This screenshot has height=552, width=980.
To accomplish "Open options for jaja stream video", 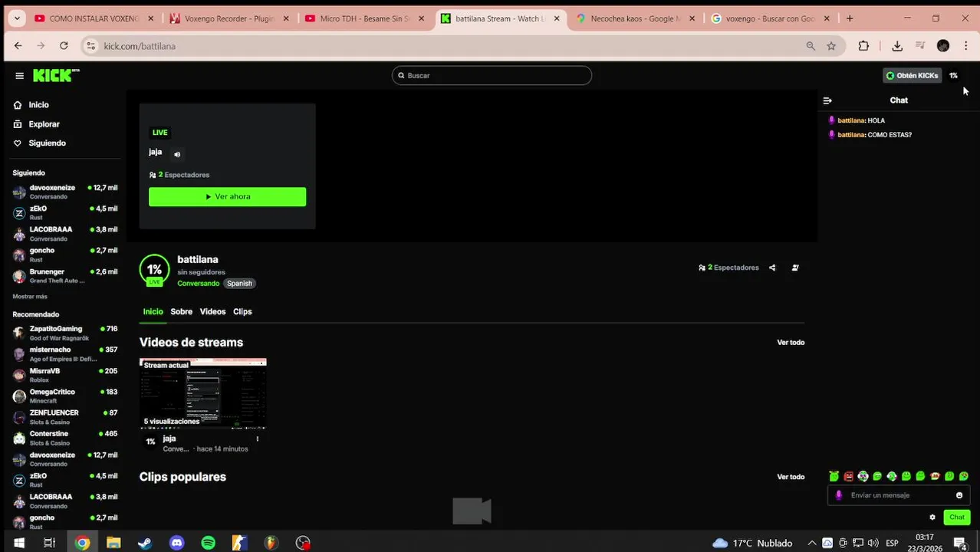I will [x=258, y=439].
